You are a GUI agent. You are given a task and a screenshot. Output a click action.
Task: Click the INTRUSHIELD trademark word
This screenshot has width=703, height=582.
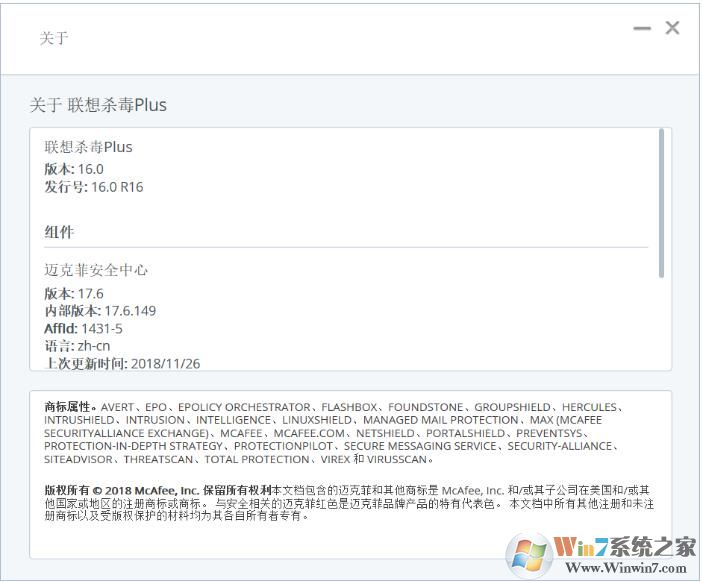tap(79, 420)
